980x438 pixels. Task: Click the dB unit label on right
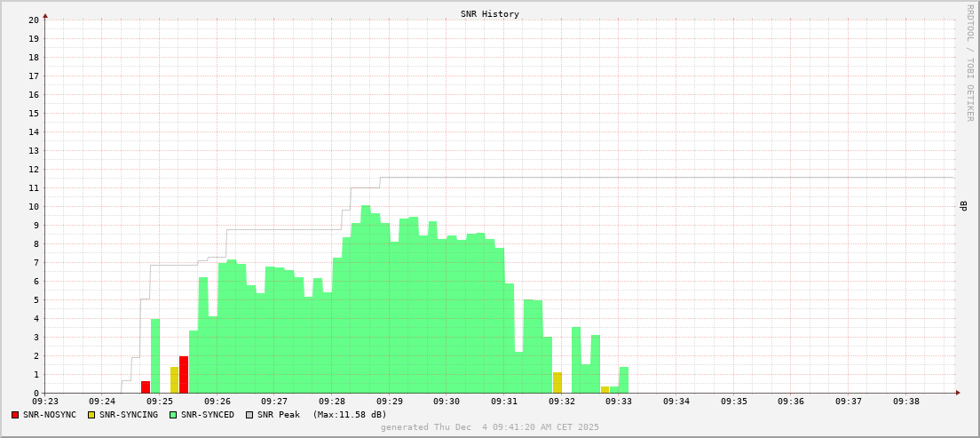coord(963,206)
